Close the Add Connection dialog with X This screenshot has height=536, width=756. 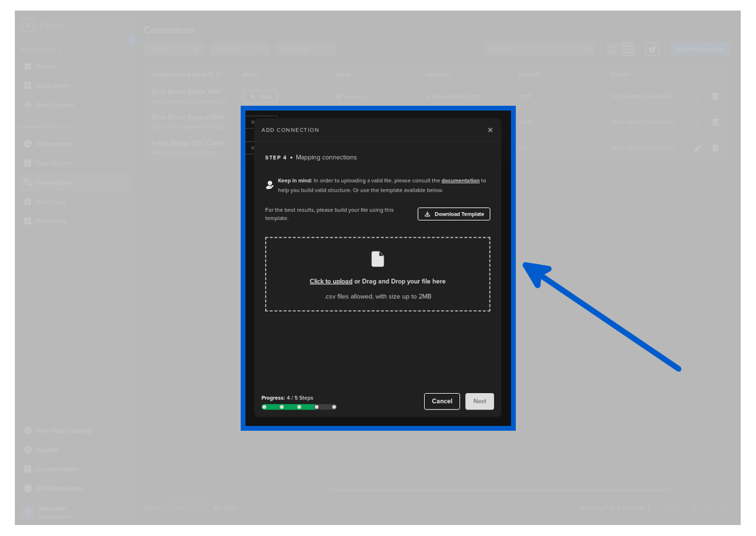coord(490,130)
